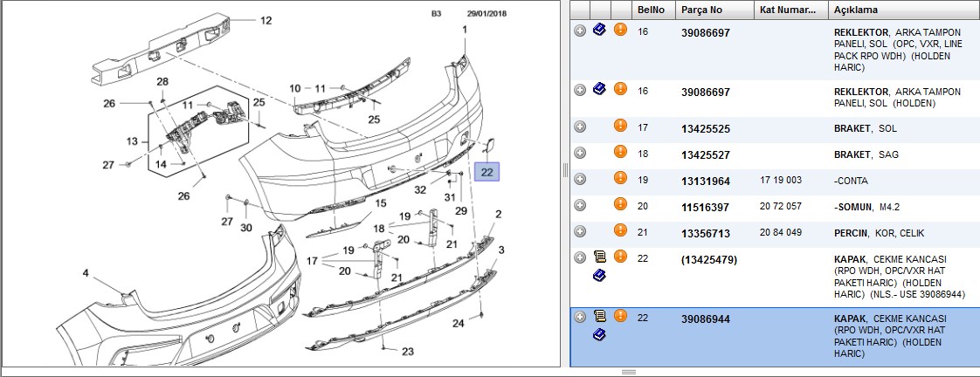Click the vertical splitter handle between diagram and list
The width and height of the screenshot is (980, 377).
coord(566,170)
